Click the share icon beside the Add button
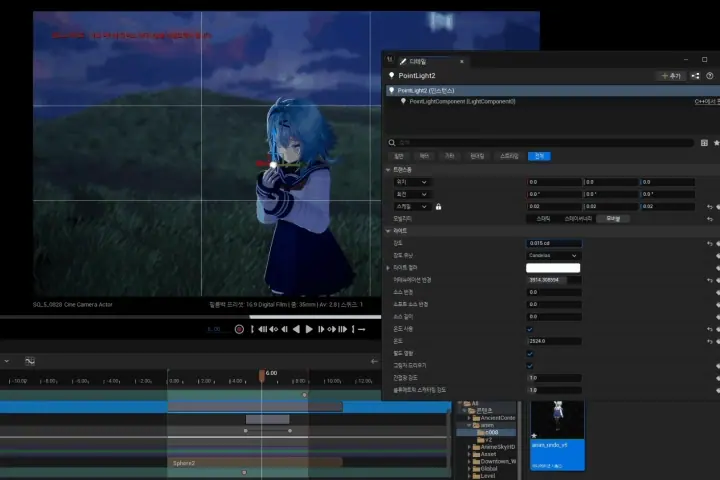Screen dimensions: 720x480 coord(695,76)
